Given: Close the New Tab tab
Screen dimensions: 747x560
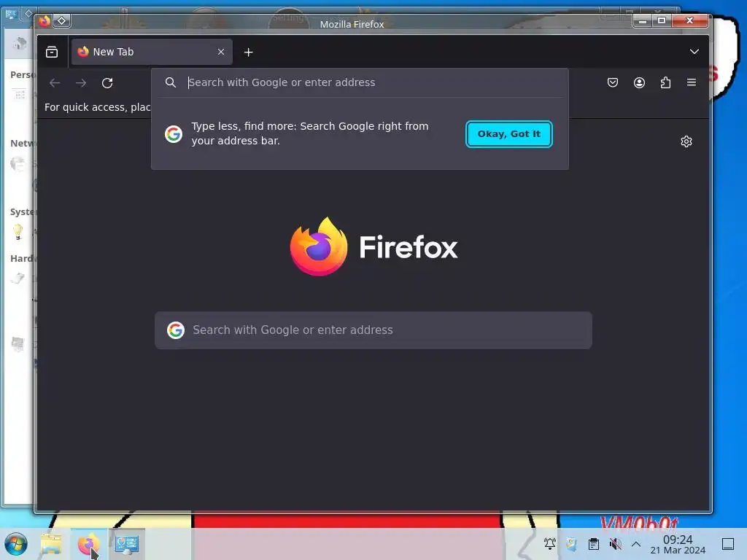Looking at the screenshot, I should [220, 52].
